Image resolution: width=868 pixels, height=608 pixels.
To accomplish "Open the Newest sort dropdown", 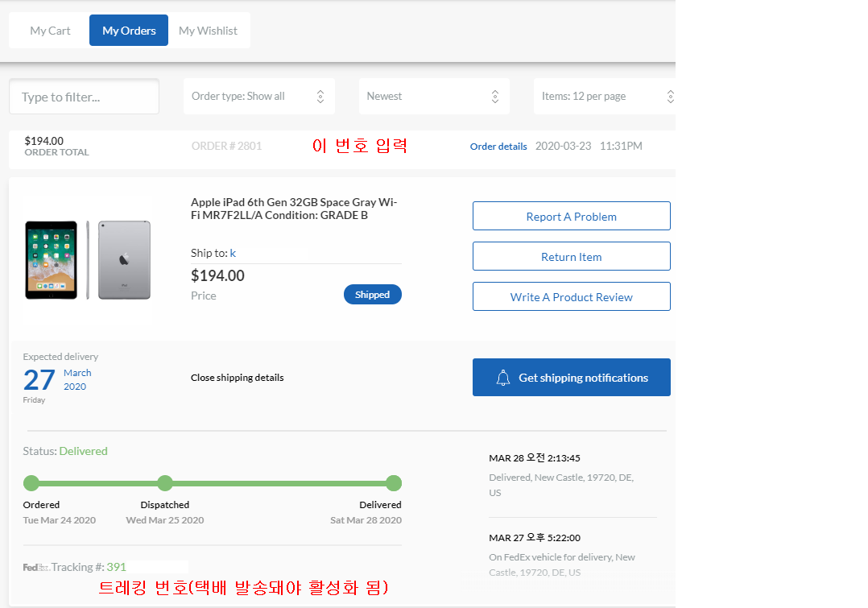I will [434, 97].
